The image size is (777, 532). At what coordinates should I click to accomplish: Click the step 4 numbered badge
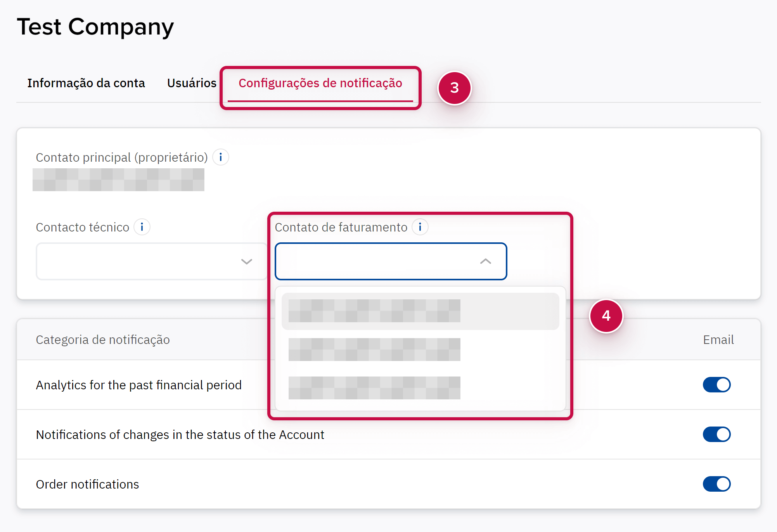[606, 316]
